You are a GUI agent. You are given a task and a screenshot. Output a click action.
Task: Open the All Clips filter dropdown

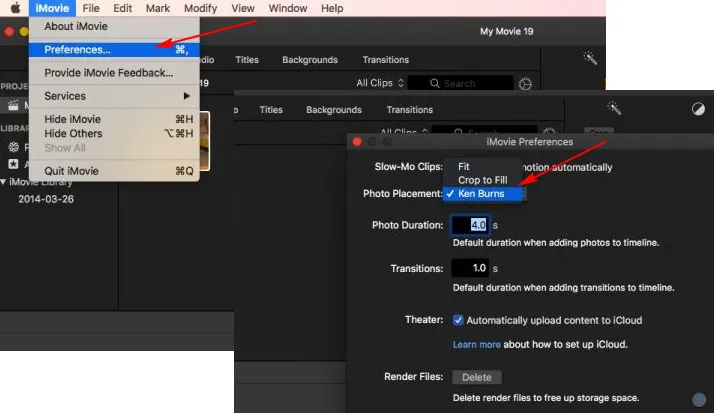(x=380, y=83)
